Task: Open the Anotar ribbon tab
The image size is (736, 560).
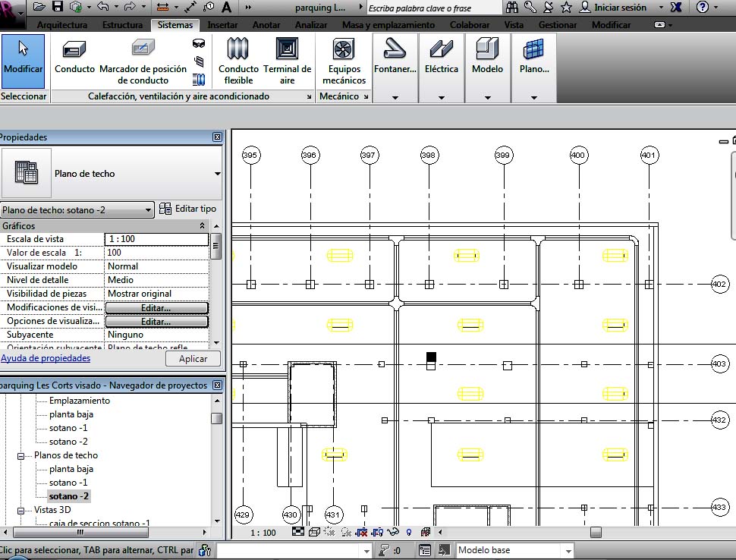Action: (266, 25)
